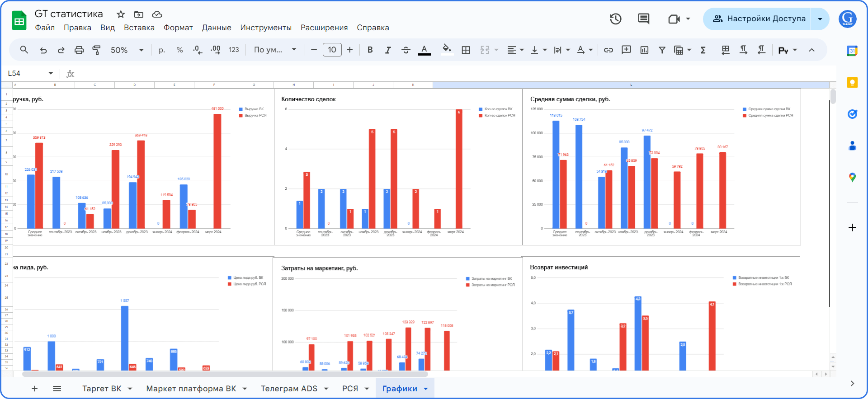The height and width of the screenshot is (399, 868).
Task: Toggle bold formatting
Action: coord(370,50)
